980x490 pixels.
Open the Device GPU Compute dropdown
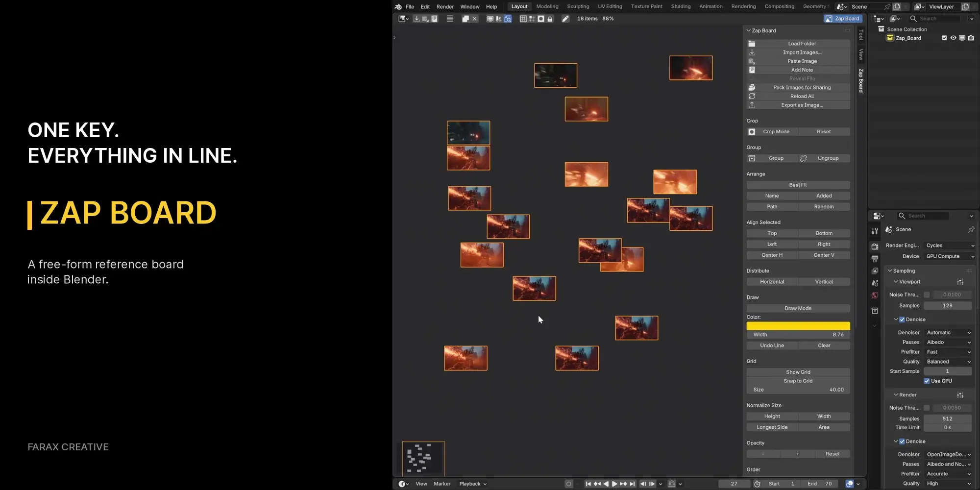click(949, 256)
